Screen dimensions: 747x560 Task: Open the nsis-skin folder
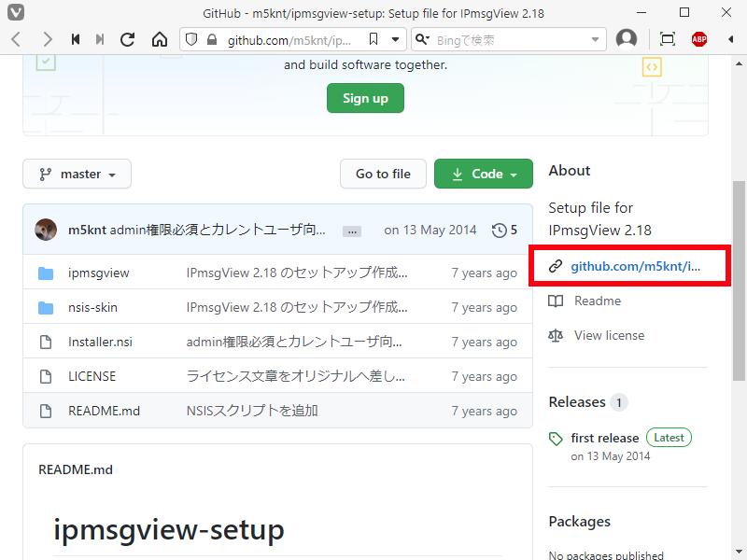92,307
